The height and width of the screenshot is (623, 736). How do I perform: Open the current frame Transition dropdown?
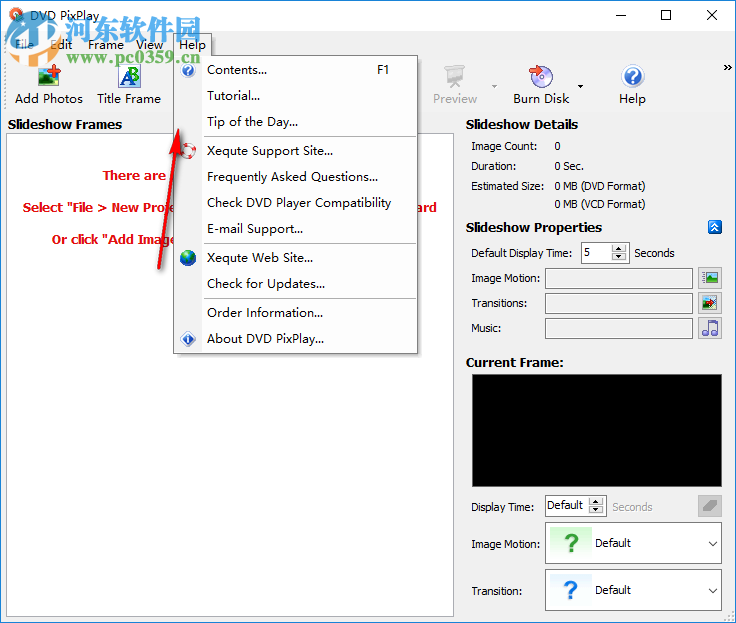[712, 590]
